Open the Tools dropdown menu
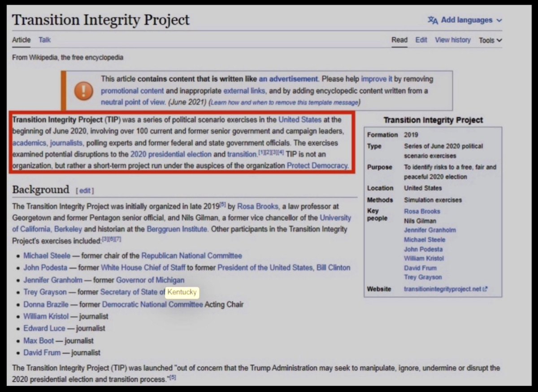Screen dimensions: 538x392 (490, 40)
